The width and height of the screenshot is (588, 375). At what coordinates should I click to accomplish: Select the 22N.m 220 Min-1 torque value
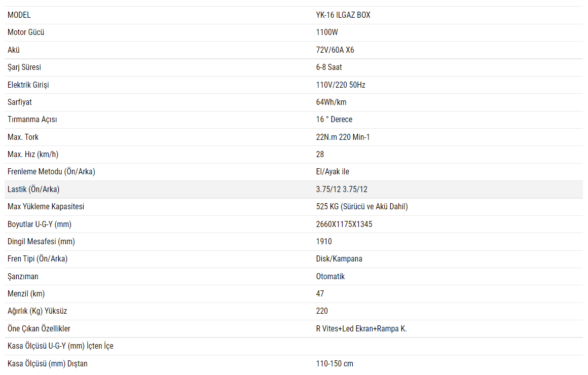343,137
